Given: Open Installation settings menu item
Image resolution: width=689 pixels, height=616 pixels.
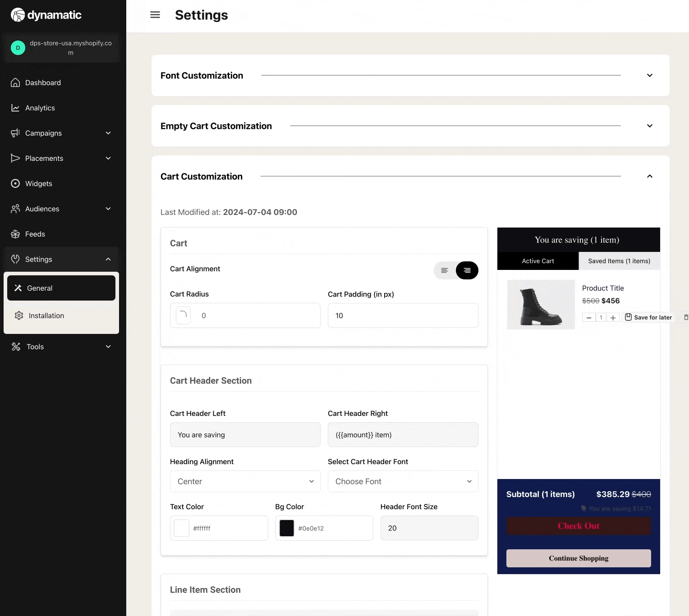Looking at the screenshot, I should [x=46, y=315].
